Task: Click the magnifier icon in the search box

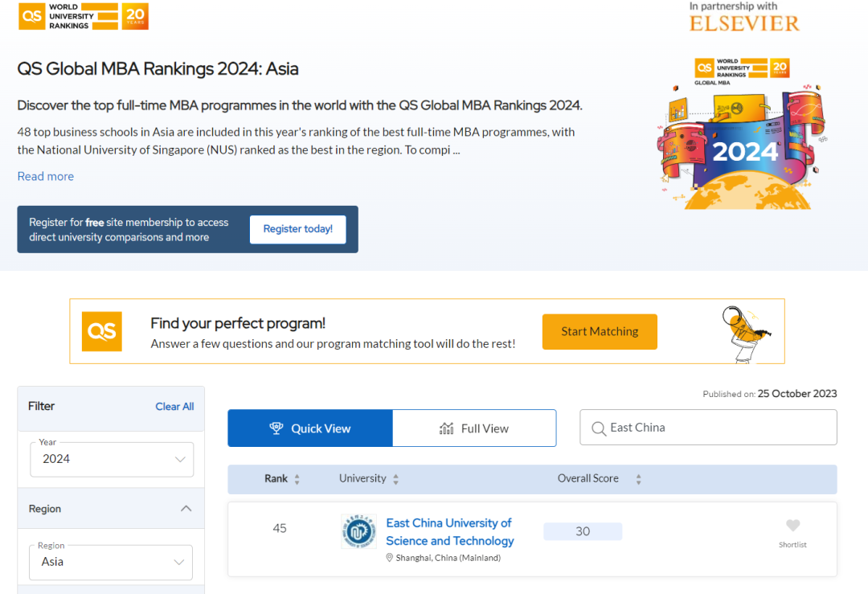Action: point(599,428)
